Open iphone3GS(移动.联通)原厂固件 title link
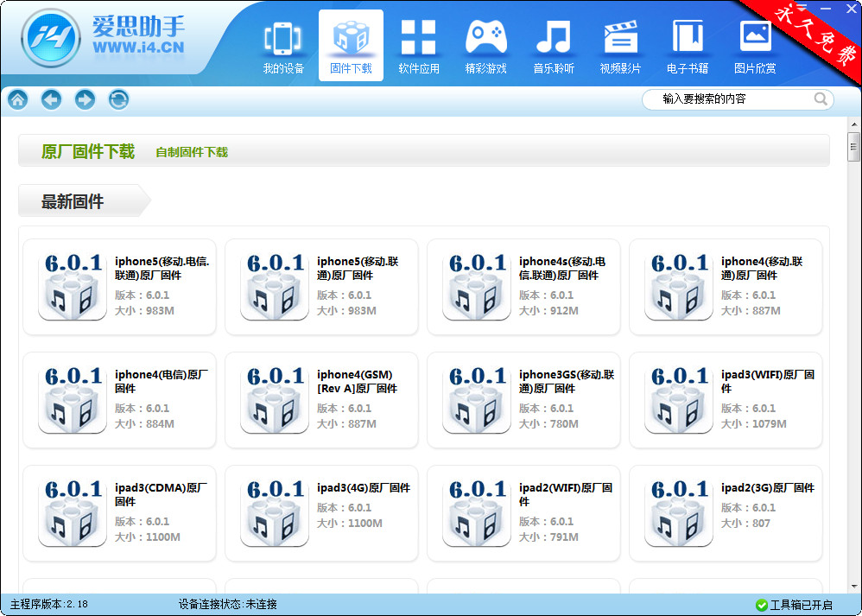The height and width of the screenshot is (616, 862). pyautogui.click(x=567, y=381)
